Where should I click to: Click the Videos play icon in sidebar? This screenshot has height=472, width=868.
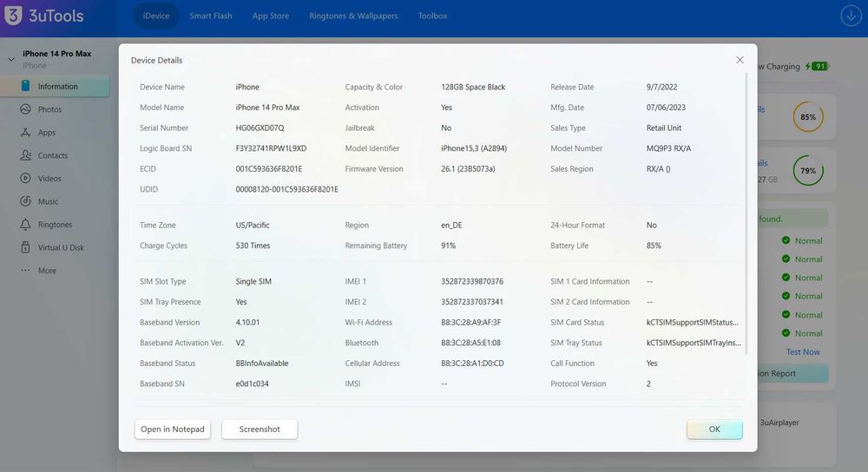pos(25,178)
